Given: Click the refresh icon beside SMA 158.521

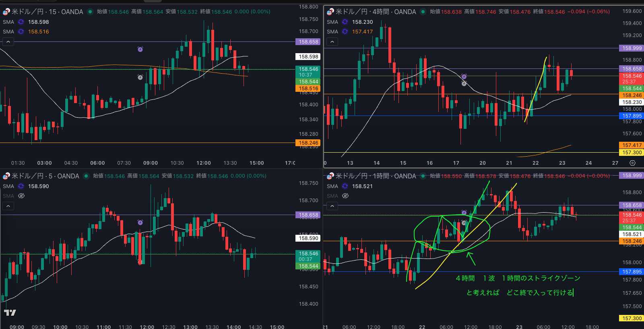Looking at the screenshot, I should 345,186.
